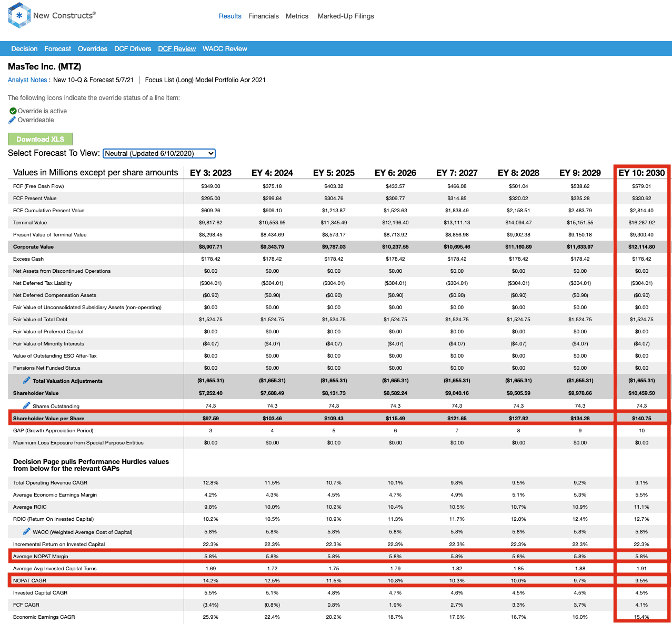This screenshot has height=624, width=672.
Task: Select the DCF Review tab
Action: 177,49
